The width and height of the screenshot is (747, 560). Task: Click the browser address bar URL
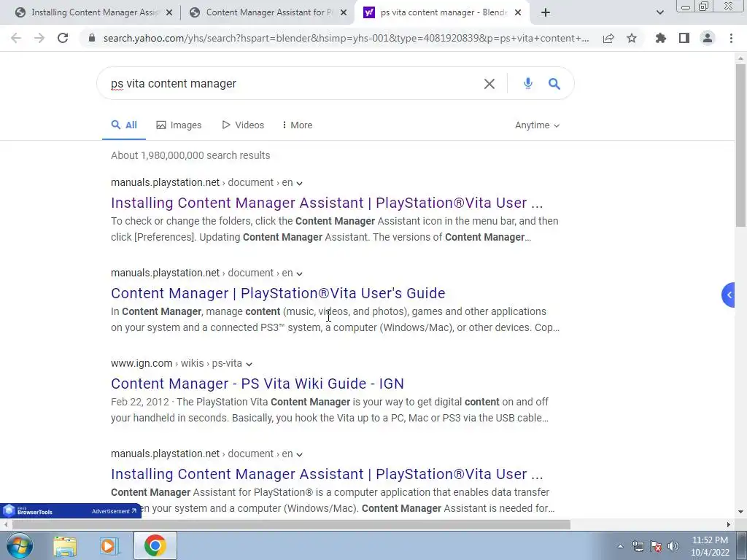(x=346, y=38)
